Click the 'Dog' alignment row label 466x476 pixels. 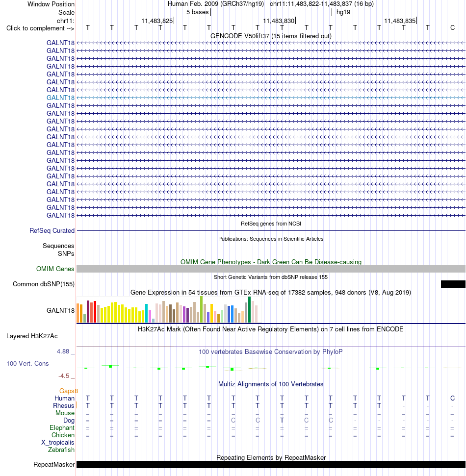click(69, 421)
